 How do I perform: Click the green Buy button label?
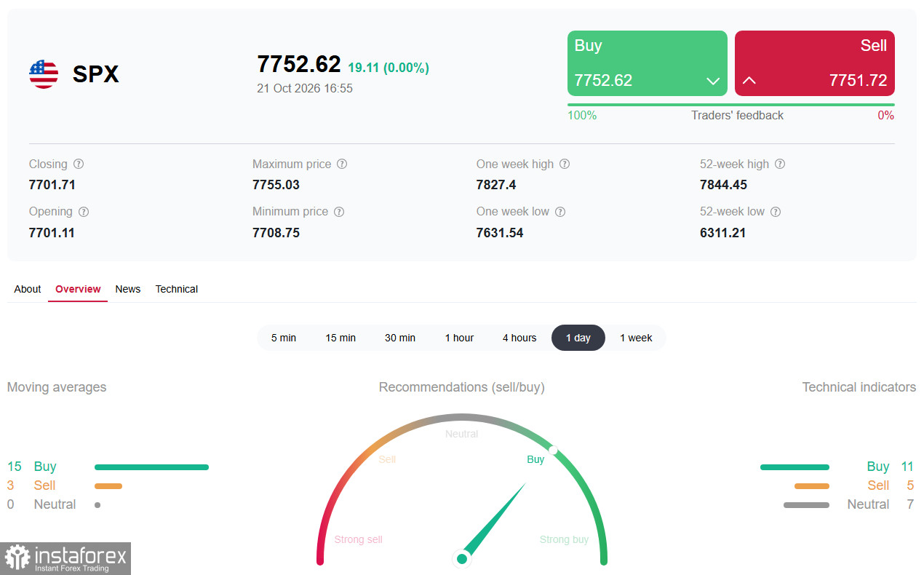[589, 45]
